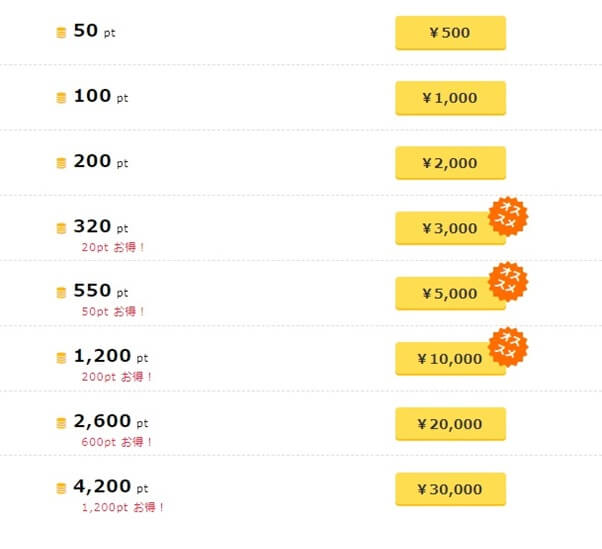
Task: Click the coin icon beside 1,200 pt
Action: 61,358
